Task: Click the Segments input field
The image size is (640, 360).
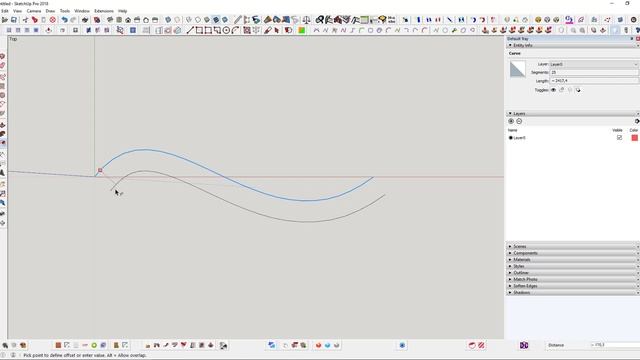Action: click(x=594, y=73)
